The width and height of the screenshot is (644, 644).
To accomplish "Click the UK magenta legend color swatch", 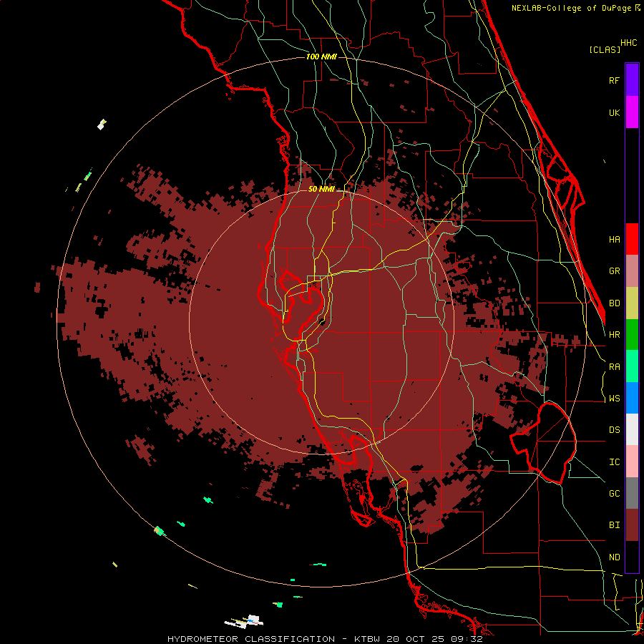I will (x=632, y=112).
